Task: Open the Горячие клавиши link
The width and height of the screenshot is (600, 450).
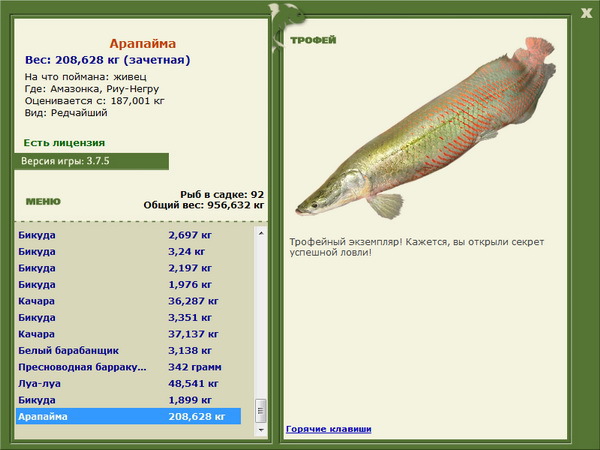Action: pyautogui.click(x=329, y=429)
